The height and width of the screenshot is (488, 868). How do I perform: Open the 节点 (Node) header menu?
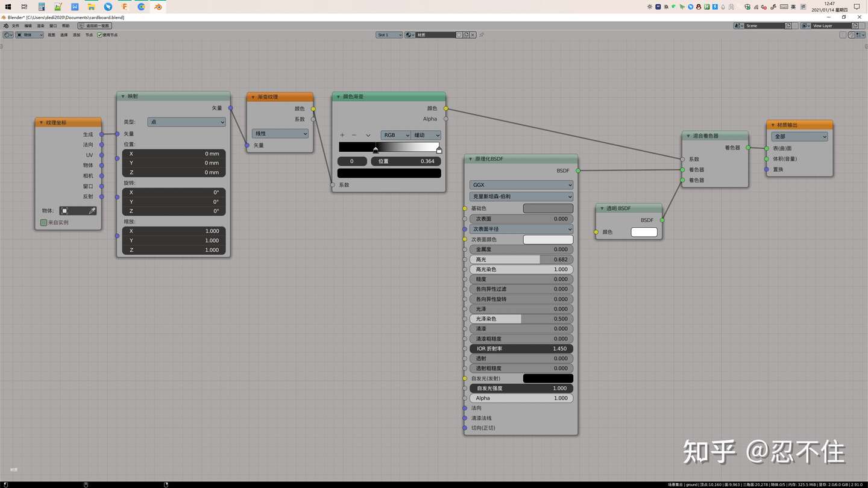point(89,35)
